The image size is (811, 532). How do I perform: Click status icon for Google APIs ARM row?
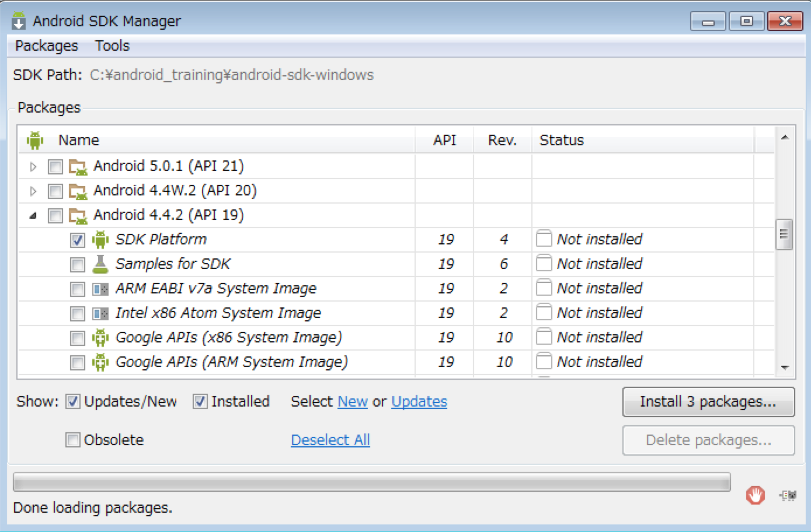pos(544,361)
